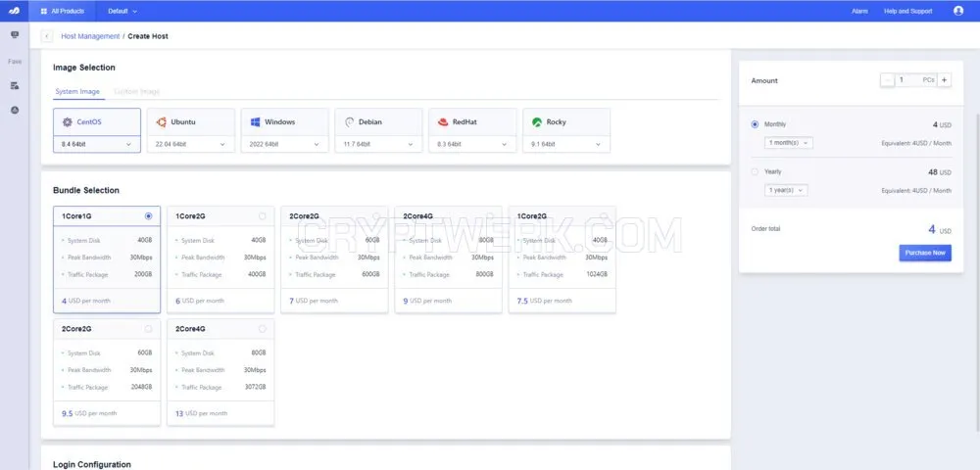
Task: Click the RedHat hat logo
Action: point(443,122)
